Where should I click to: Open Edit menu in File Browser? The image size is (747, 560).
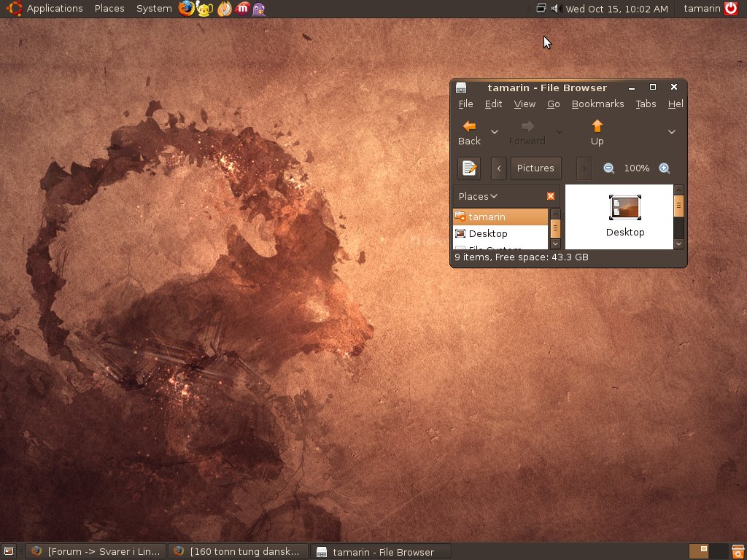(x=493, y=104)
